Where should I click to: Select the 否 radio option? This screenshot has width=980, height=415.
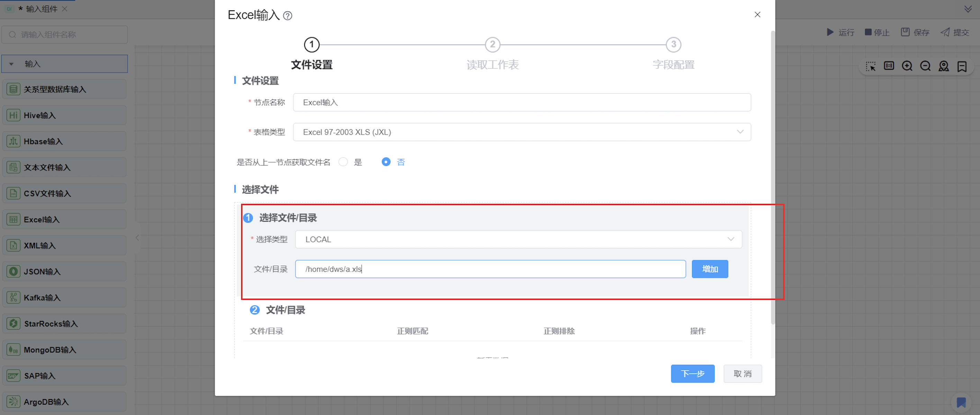point(386,162)
